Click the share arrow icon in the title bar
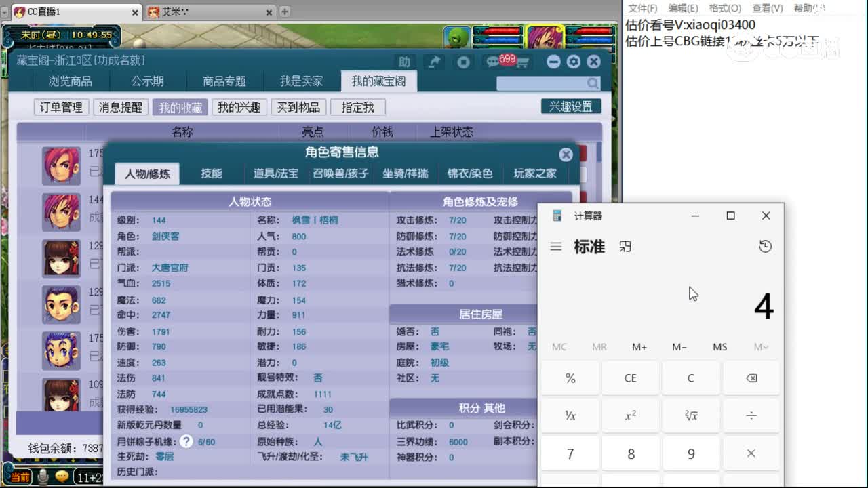868x488 pixels. (x=434, y=62)
